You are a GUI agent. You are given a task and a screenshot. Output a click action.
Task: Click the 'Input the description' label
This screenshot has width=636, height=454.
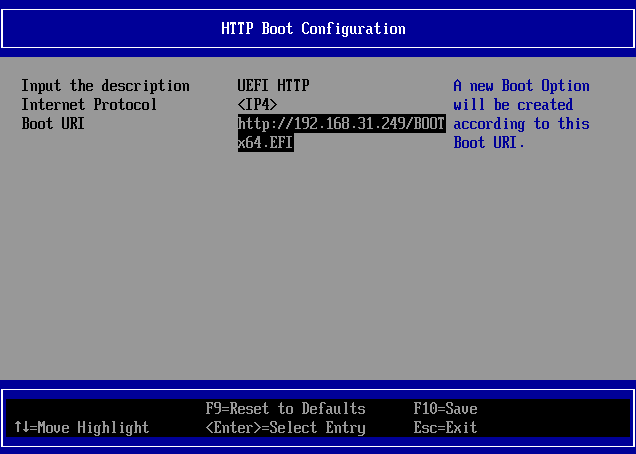click(105, 86)
